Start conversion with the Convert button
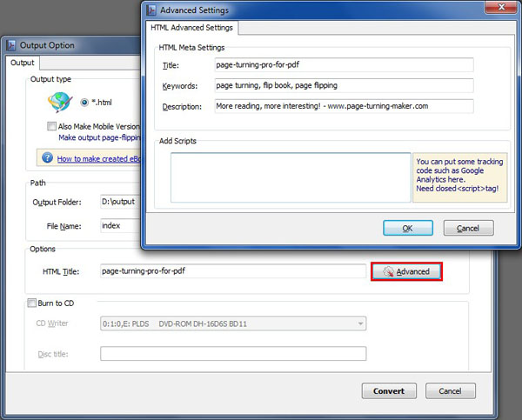Viewport: 522px width, 420px height. pyautogui.click(x=389, y=390)
